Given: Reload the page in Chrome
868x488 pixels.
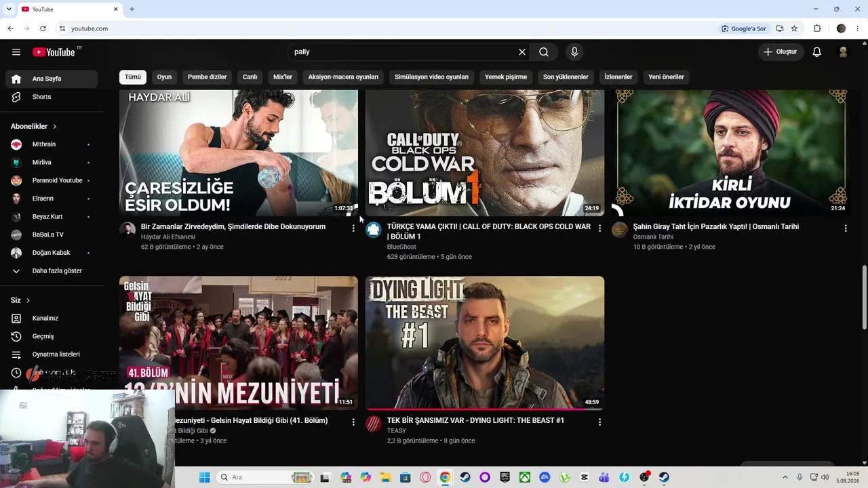Looking at the screenshot, I should tap(43, 28).
